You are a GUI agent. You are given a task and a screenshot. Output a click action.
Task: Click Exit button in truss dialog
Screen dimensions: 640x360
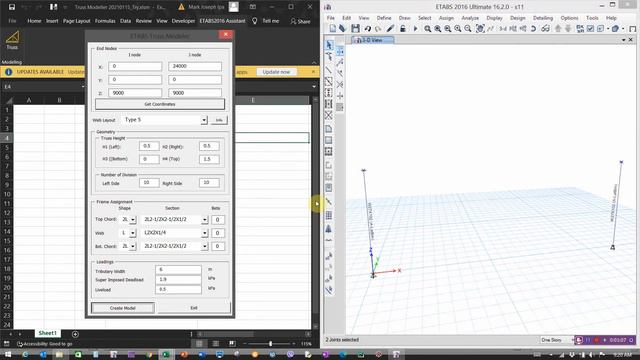pyautogui.click(x=194, y=308)
